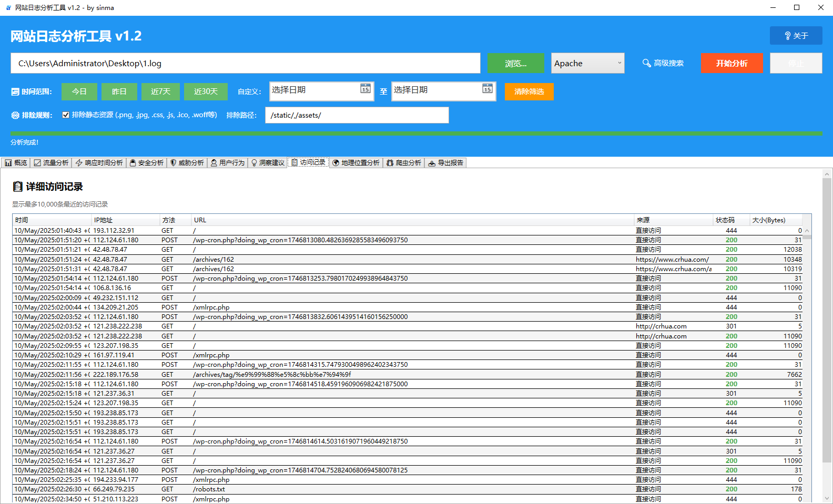Click the 清除筛选 button
The image size is (833, 504).
[529, 91]
